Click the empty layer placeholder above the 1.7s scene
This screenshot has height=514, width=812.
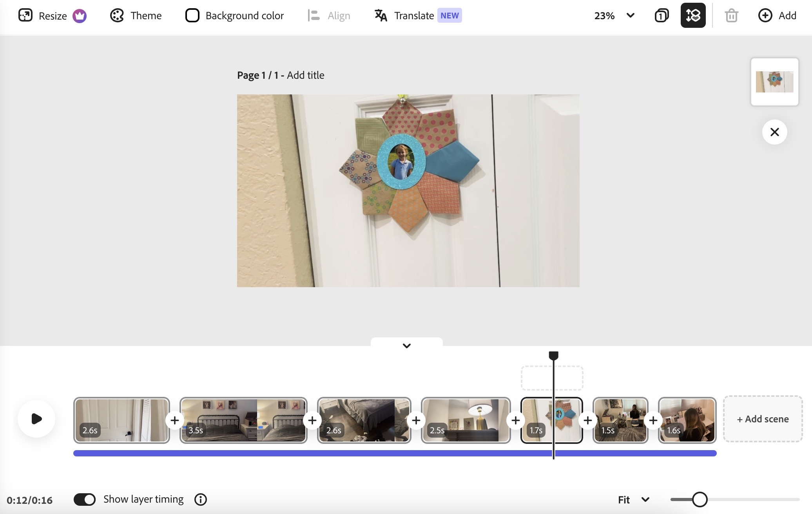(552, 378)
